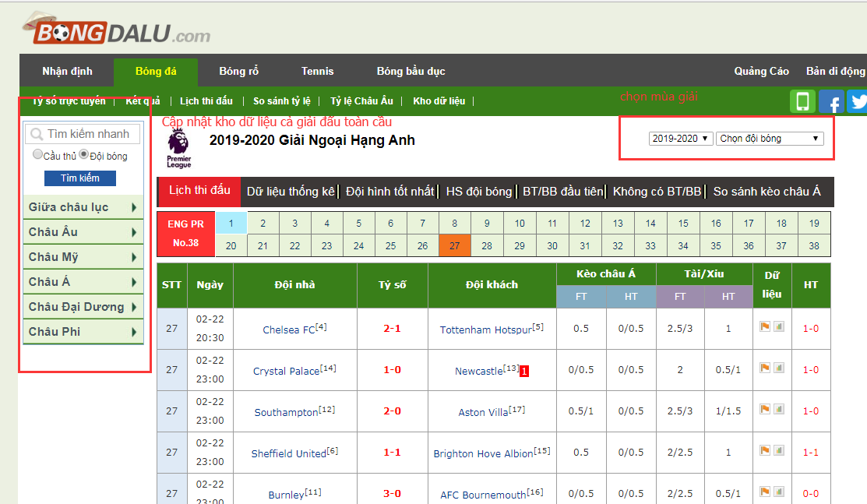Click the Tìm kiếm search button
Image resolution: width=867 pixels, height=504 pixels.
click(x=80, y=178)
